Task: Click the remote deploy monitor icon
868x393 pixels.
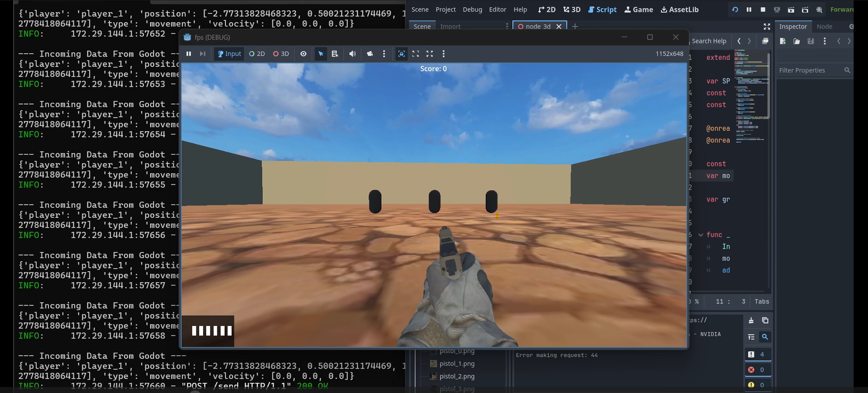Action: (x=777, y=9)
